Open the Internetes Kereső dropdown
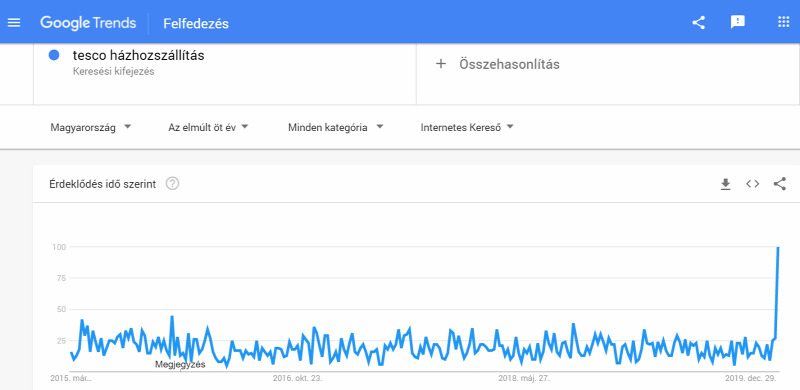This screenshot has width=800, height=390. point(467,128)
